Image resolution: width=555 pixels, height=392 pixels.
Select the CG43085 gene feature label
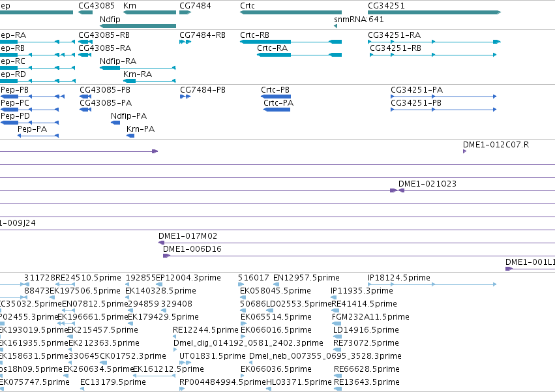pos(97,6)
